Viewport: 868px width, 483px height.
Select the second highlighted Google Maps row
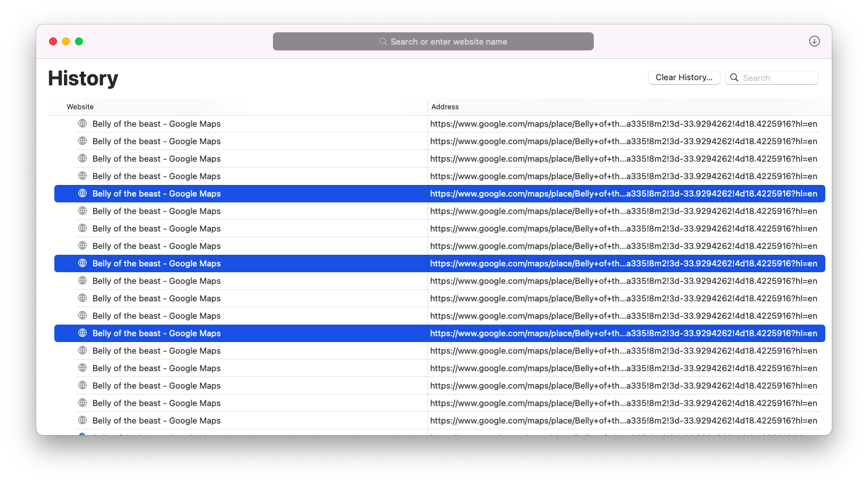pos(156,263)
